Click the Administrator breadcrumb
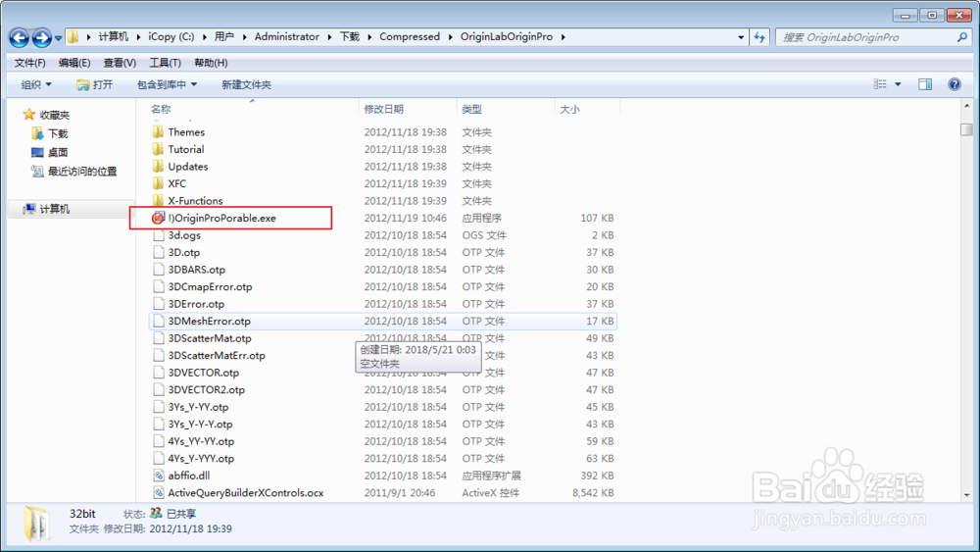Viewport: 980px width, 552px height. [x=287, y=37]
